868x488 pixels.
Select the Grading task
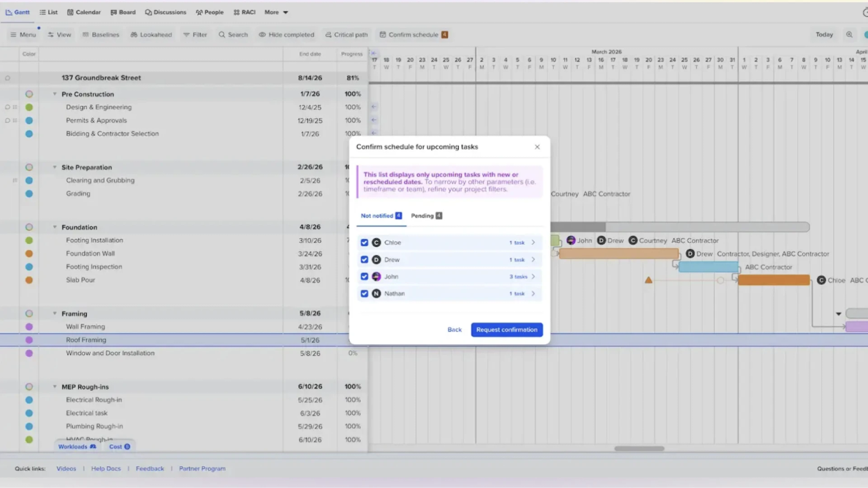pyautogui.click(x=78, y=194)
